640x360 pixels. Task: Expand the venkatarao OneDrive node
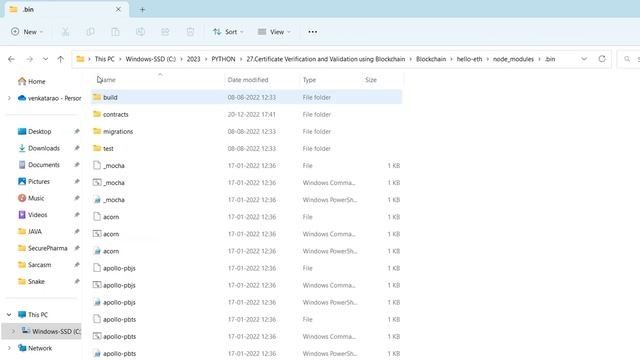(9, 98)
